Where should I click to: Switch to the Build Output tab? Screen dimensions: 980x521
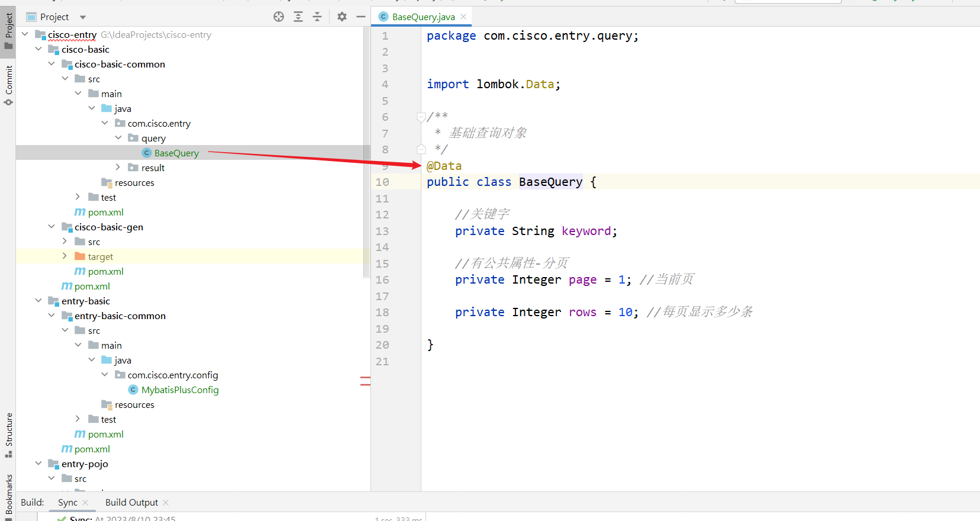pos(131,502)
